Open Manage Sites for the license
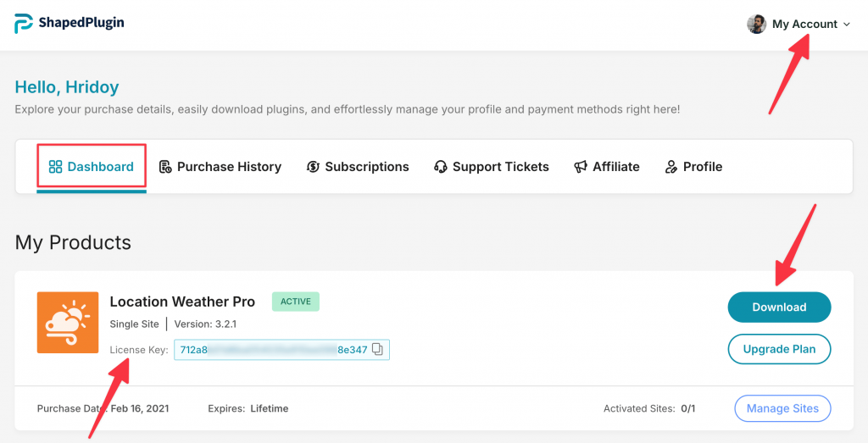 click(x=782, y=408)
